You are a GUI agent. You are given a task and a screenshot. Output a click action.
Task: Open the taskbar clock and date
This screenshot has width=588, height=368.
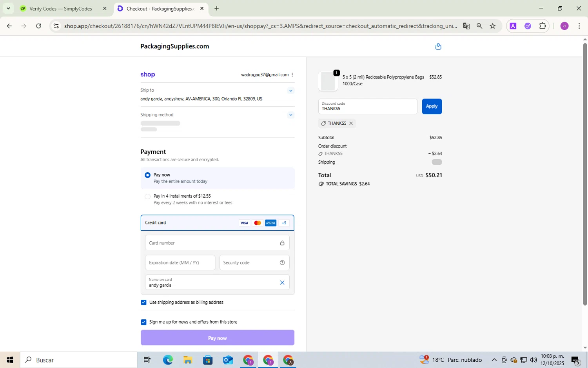coord(552,360)
